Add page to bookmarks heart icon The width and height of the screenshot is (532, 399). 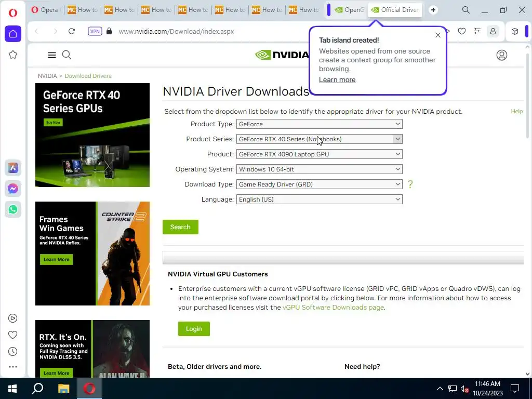coord(462,31)
